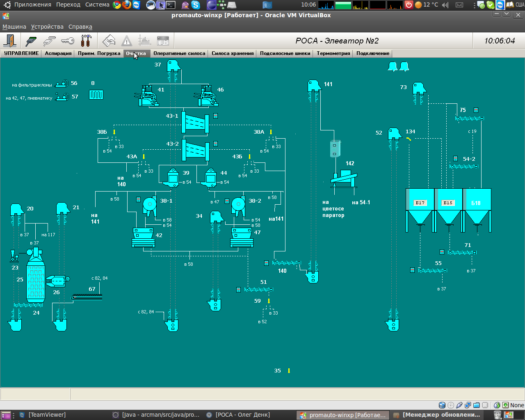
Task: Toggle the yellow flap valve 38Б
Action: coord(114,132)
